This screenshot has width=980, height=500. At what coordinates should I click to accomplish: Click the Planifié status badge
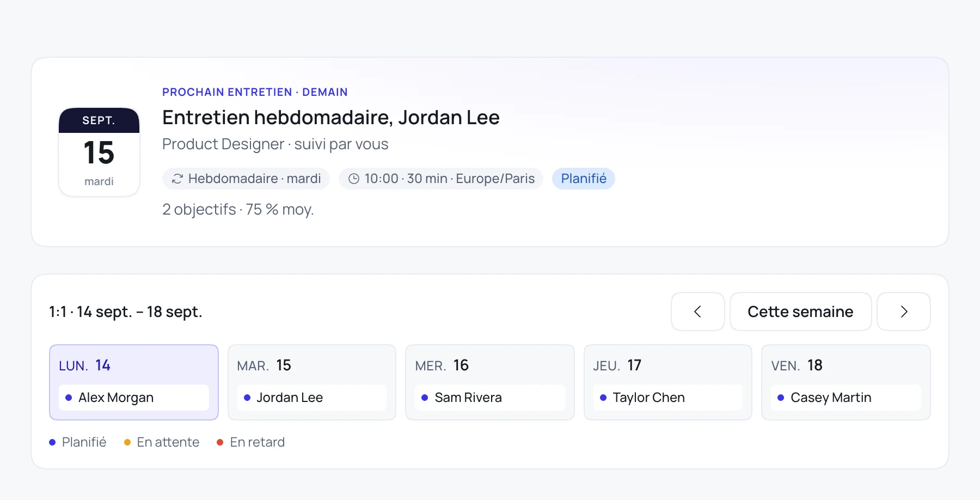pyautogui.click(x=584, y=179)
